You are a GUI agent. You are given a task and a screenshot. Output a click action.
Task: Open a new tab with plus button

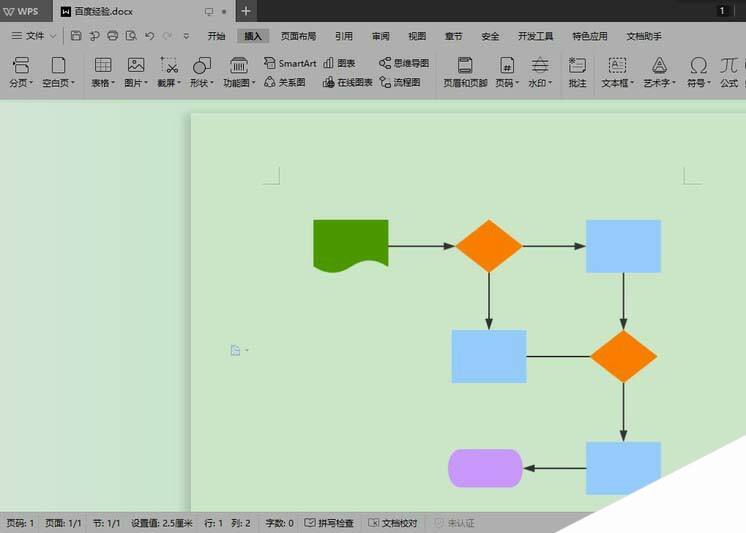245,11
